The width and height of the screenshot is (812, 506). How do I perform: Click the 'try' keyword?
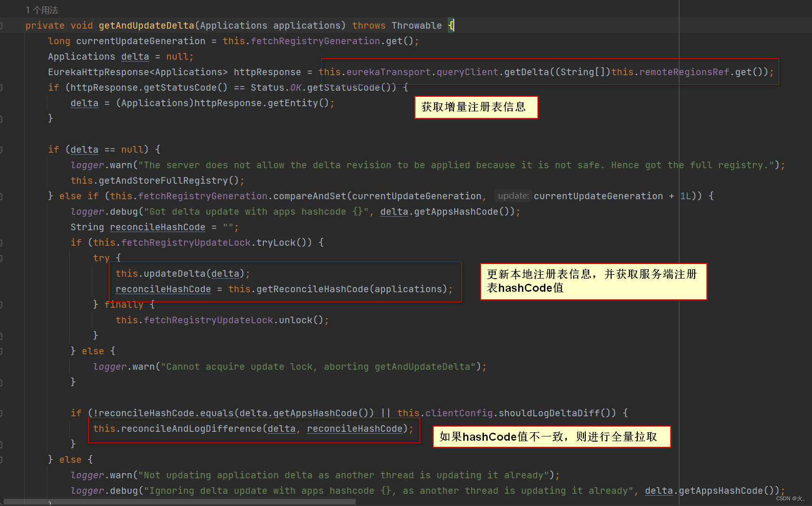pos(101,258)
